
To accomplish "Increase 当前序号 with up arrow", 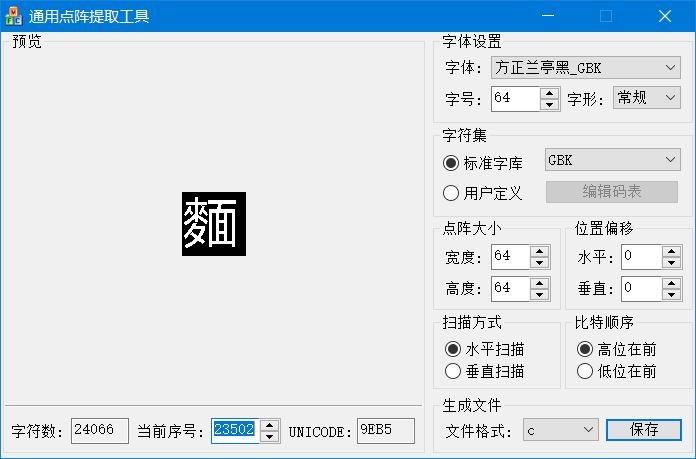I will (x=269, y=425).
